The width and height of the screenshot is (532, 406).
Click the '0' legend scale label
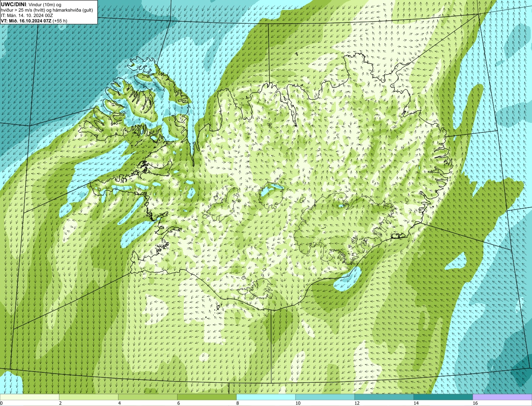[x=1, y=403]
